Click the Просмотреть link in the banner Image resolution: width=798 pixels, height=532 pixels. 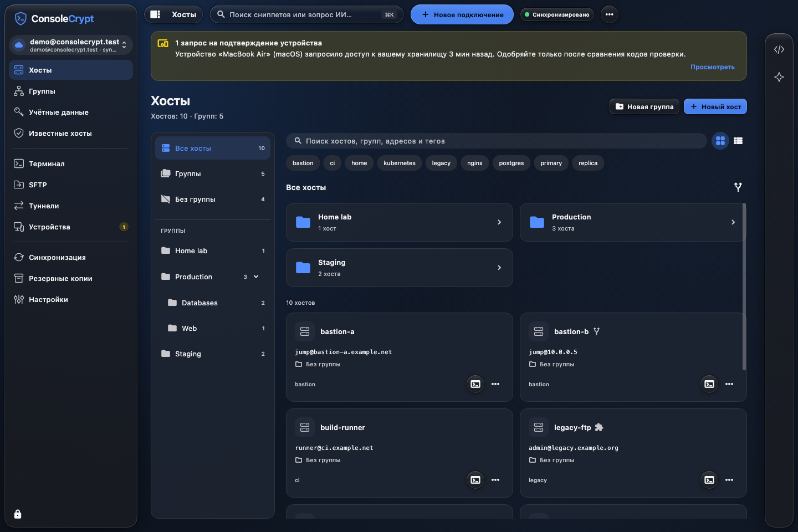(x=713, y=67)
